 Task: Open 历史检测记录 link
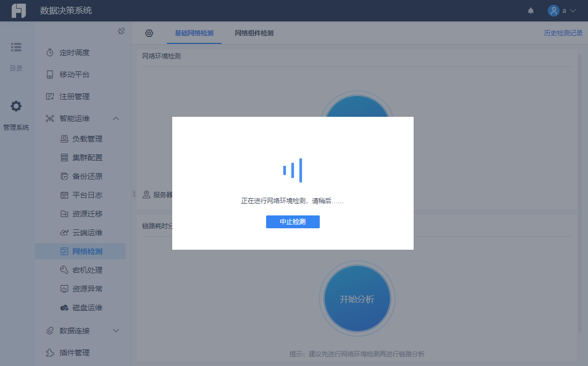tap(563, 33)
